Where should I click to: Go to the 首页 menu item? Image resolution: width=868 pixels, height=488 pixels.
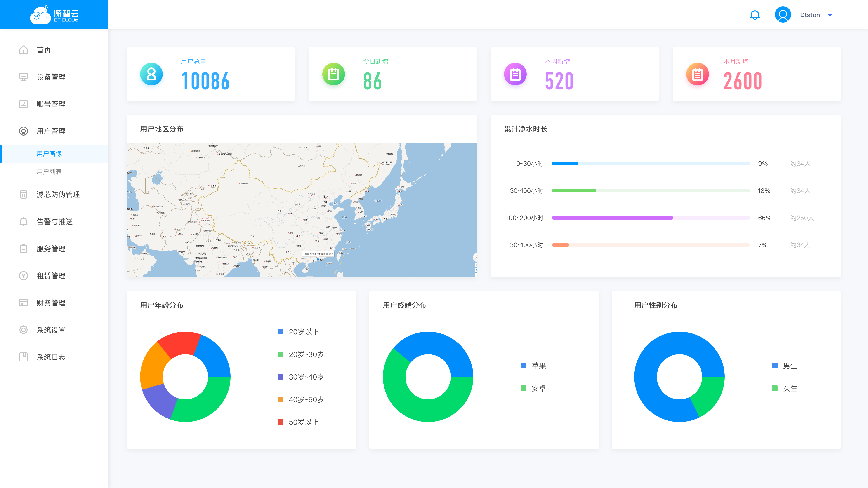pyautogui.click(x=44, y=50)
